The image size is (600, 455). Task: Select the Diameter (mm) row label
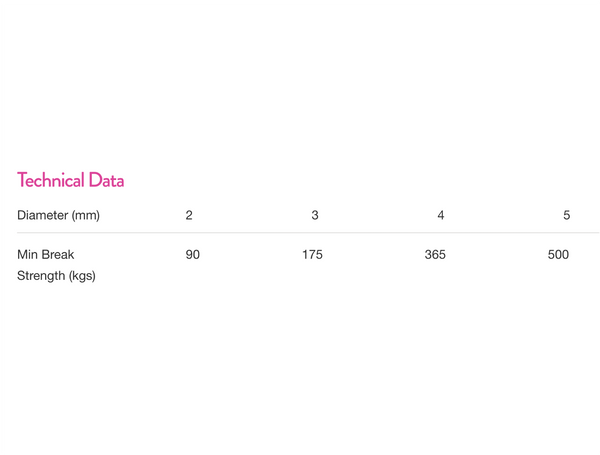[x=58, y=215]
